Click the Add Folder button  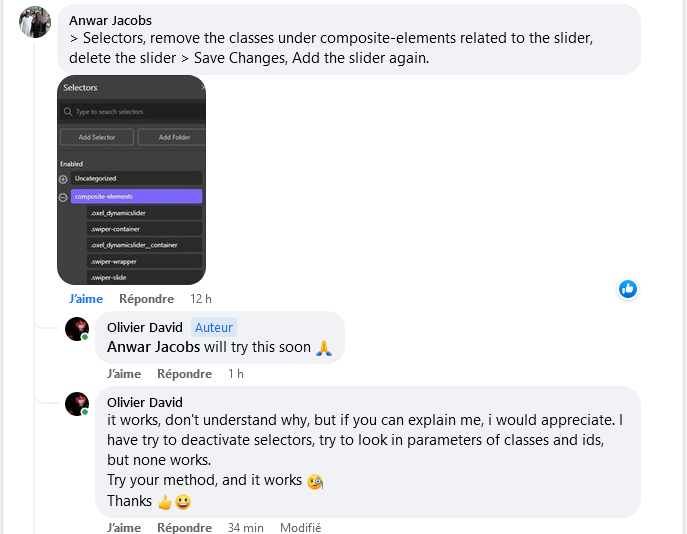tap(172, 137)
